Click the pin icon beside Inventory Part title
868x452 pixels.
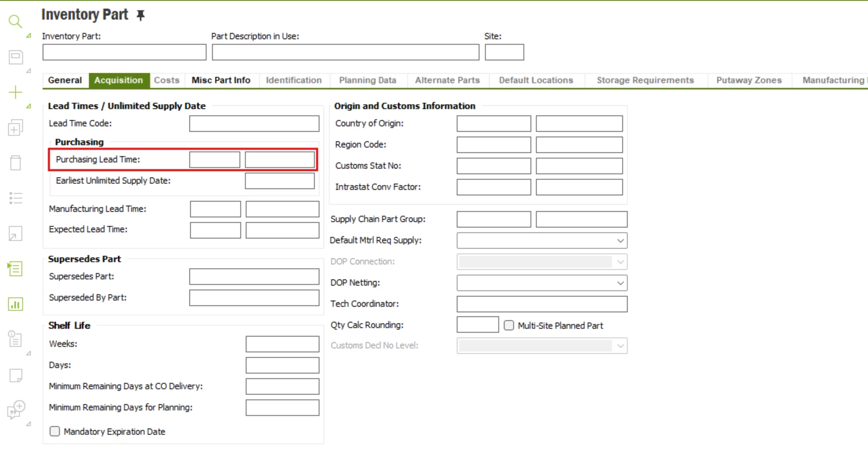(x=140, y=16)
